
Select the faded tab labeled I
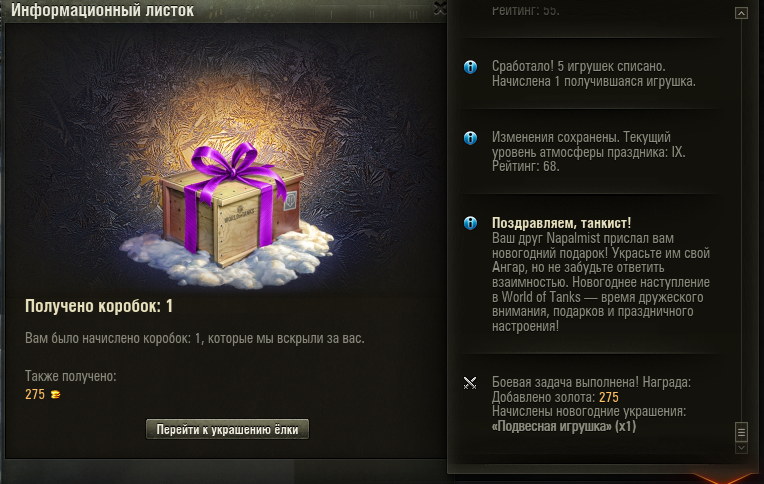(332, 14)
